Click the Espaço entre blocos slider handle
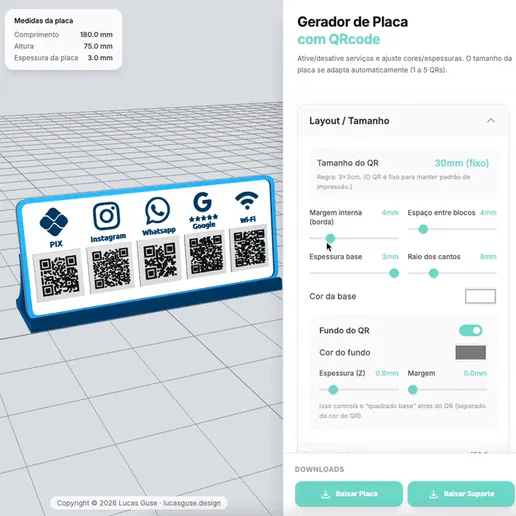Image resolution: width=516 pixels, height=516 pixels. 423,229
